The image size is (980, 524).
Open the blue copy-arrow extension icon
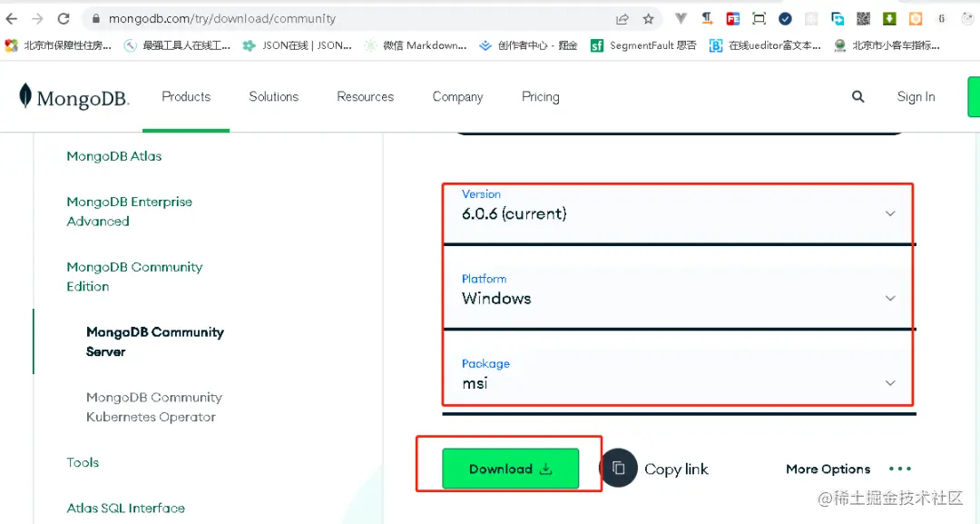[838, 19]
